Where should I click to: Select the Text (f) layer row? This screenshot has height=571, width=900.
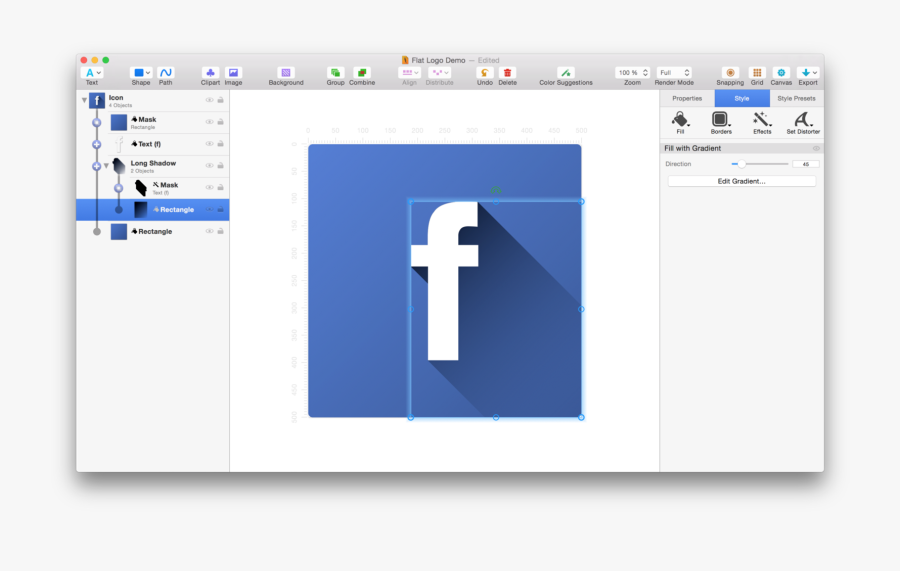153,144
